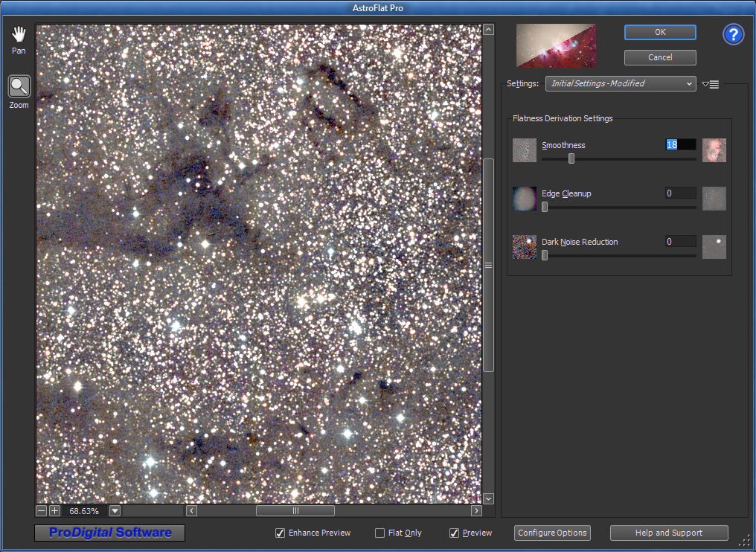Click the OK button
Viewport: 756px width, 552px height.
point(660,32)
